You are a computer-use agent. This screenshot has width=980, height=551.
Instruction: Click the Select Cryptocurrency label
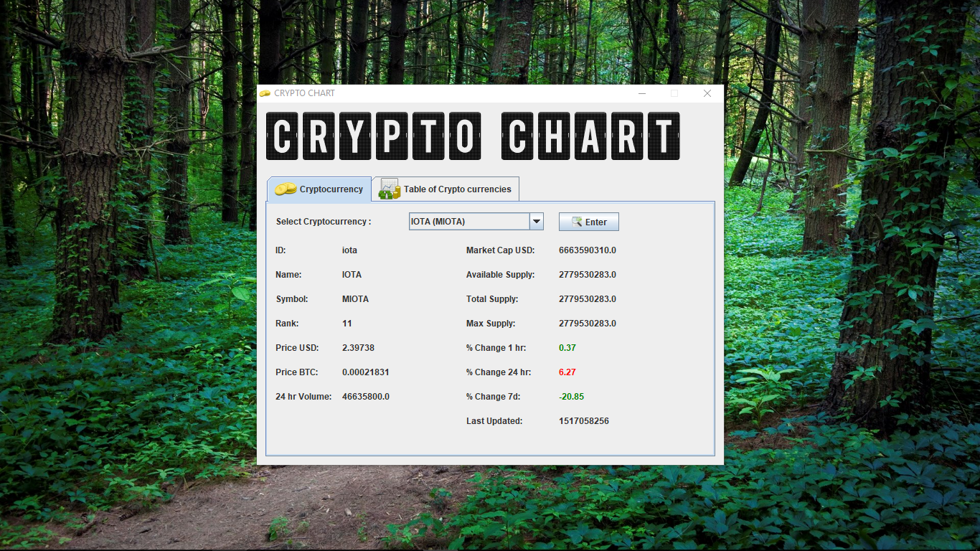coord(323,222)
